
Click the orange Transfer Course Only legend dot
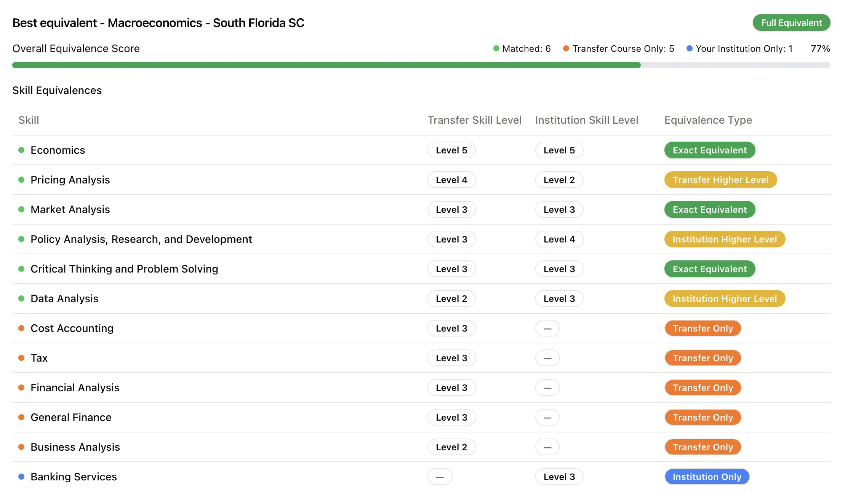(x=566, y=49)
